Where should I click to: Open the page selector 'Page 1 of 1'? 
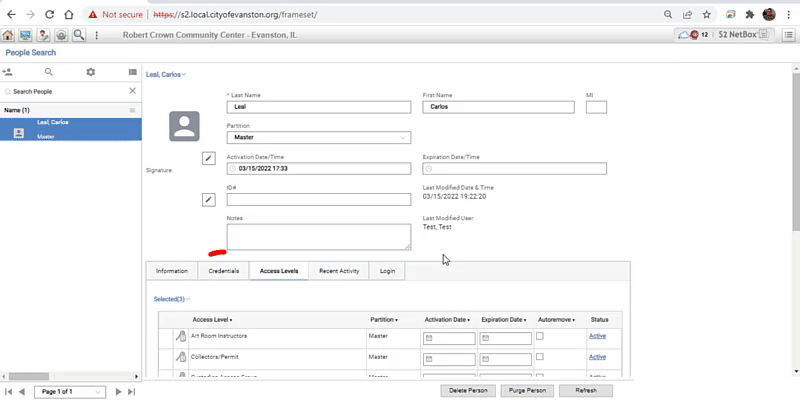[x=70, y=392]
